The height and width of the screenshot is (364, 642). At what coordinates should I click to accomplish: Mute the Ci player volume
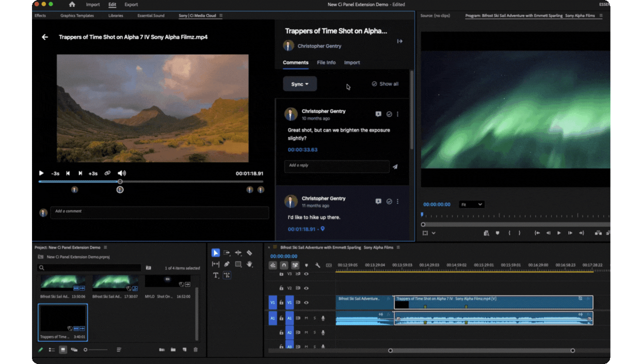tap(122, 173)
